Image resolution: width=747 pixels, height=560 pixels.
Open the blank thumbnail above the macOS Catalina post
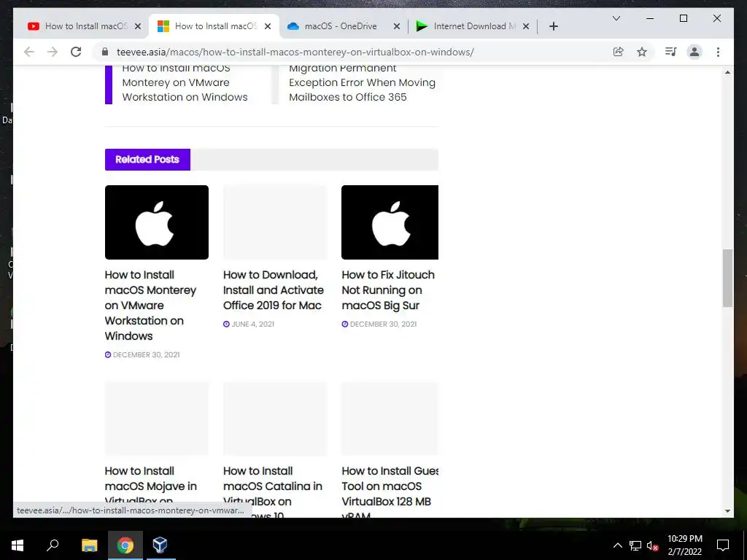(275, 419)
